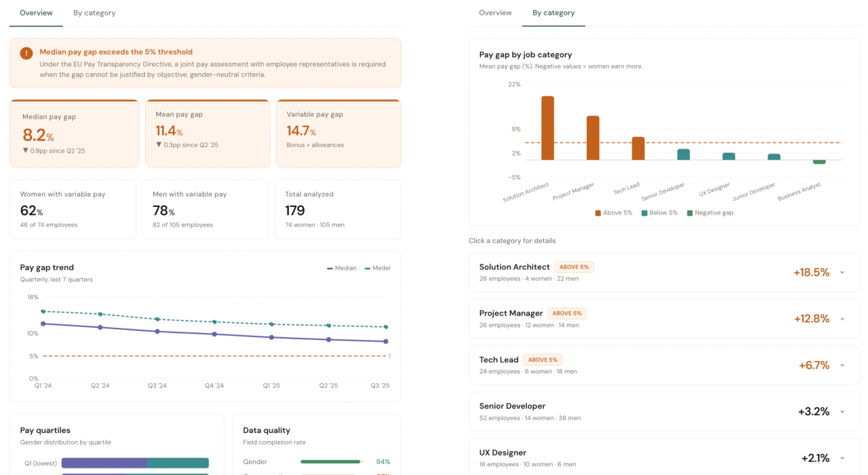Expand the Project Manager details chevron
This screenshot has height=475, width=868.
tap(842, 319)
